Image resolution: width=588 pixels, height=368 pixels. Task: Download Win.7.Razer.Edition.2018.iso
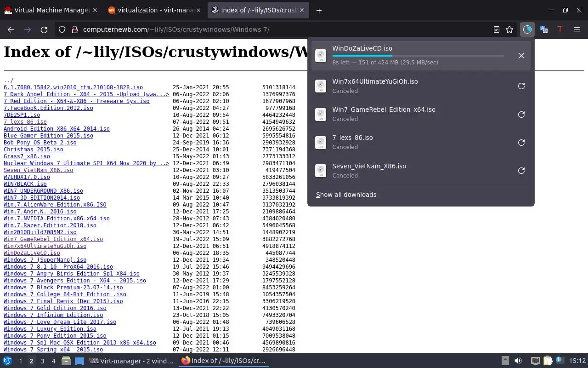tap(50, 225)
